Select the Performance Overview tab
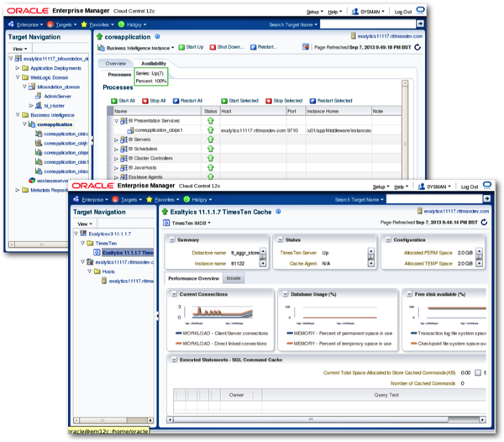 point(193,278)
